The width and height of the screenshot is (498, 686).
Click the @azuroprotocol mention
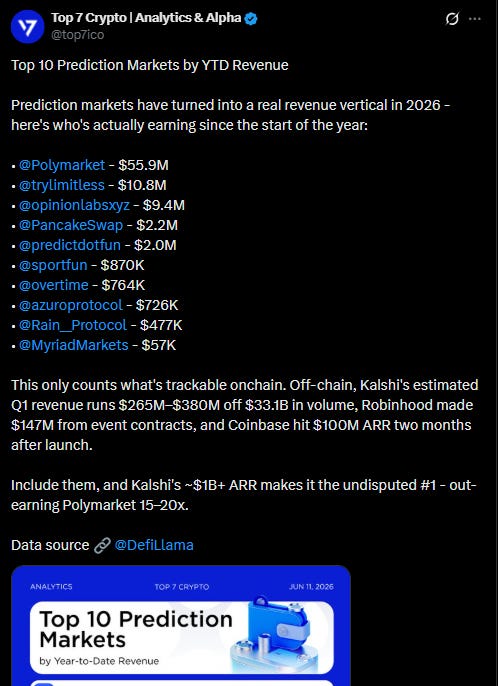[70, 305]
